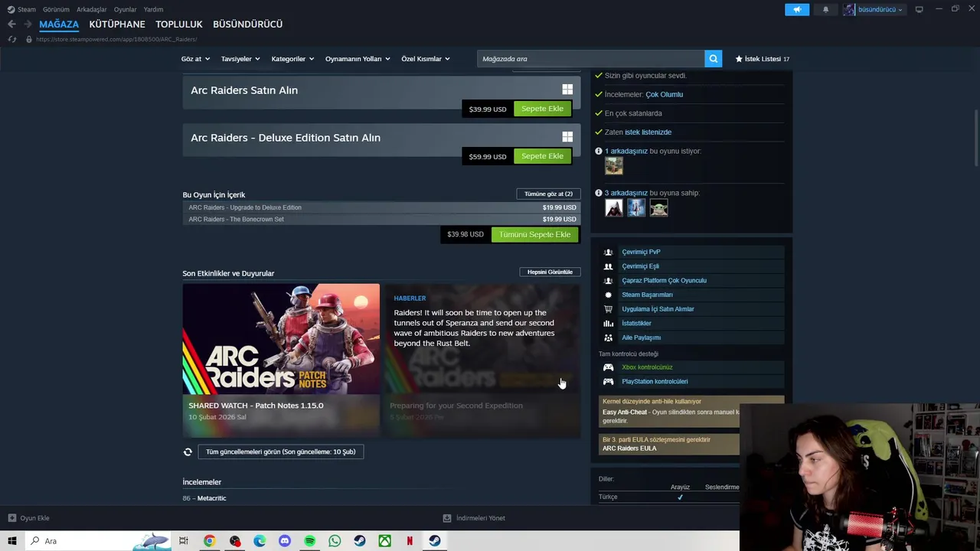The width and height of the screenshot is (980, 551).
Task: Click PlayStation kontrolcüleri controller entry
Action: pos(655,381)
